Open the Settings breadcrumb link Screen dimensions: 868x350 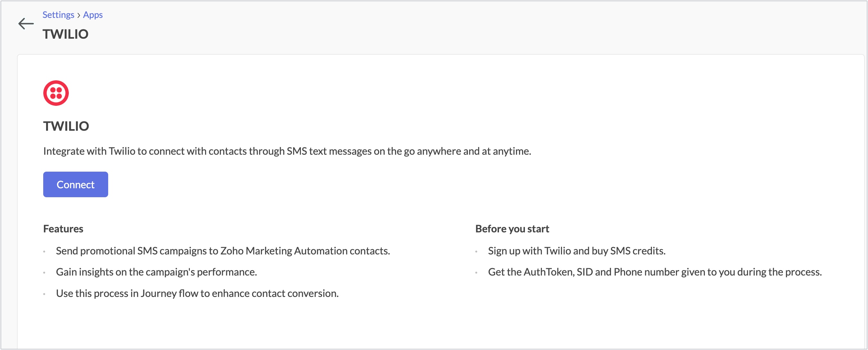[x=58, y=15]
